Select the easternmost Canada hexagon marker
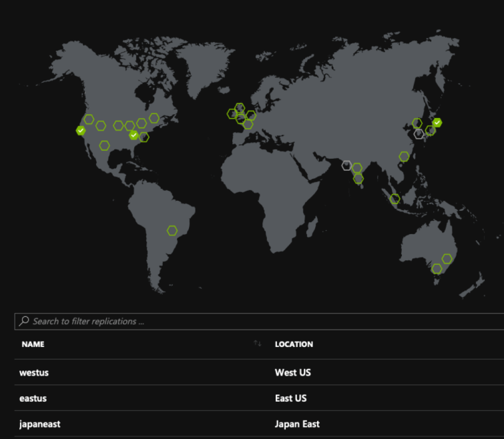This screenshot has width=504, height=439. click(x=154, y=118)
